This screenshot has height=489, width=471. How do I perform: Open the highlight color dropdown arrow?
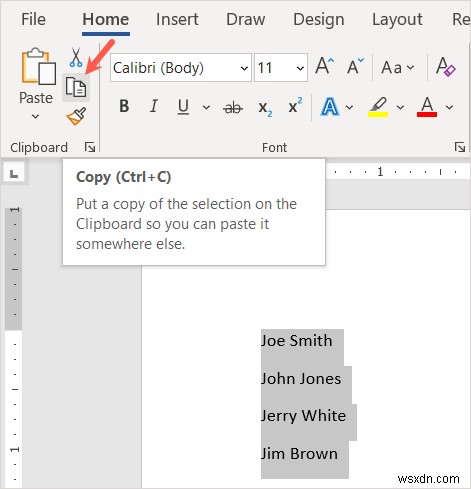[x=400, y=107]
